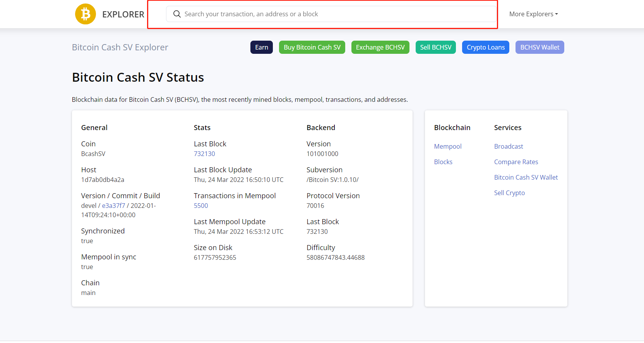Screen dimensions: 644x343
Task: Open the BCHSV Wallet button
Action: coord(540,47)
